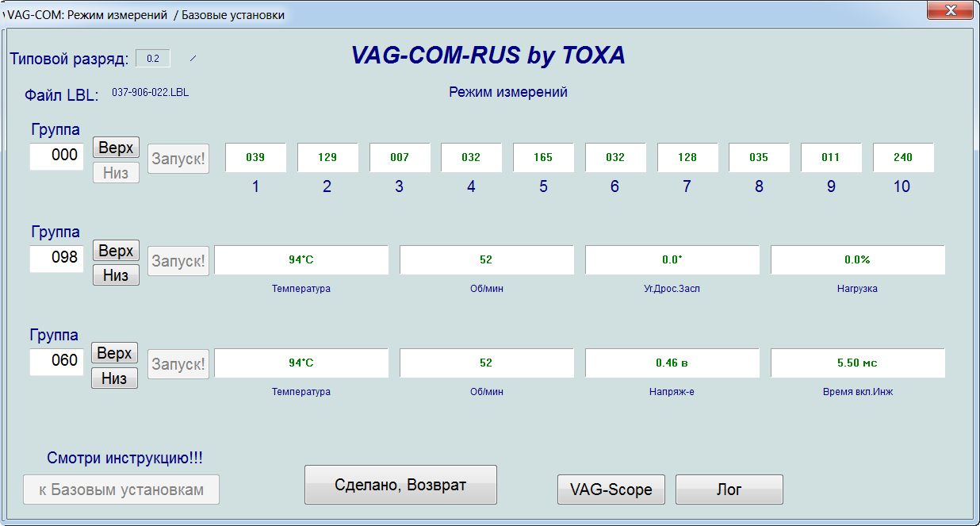The width and height of the screenshot is (980, 526).
Task: Click the Напряж-е label
Action: pyautogui.click(x=672, y=392)
